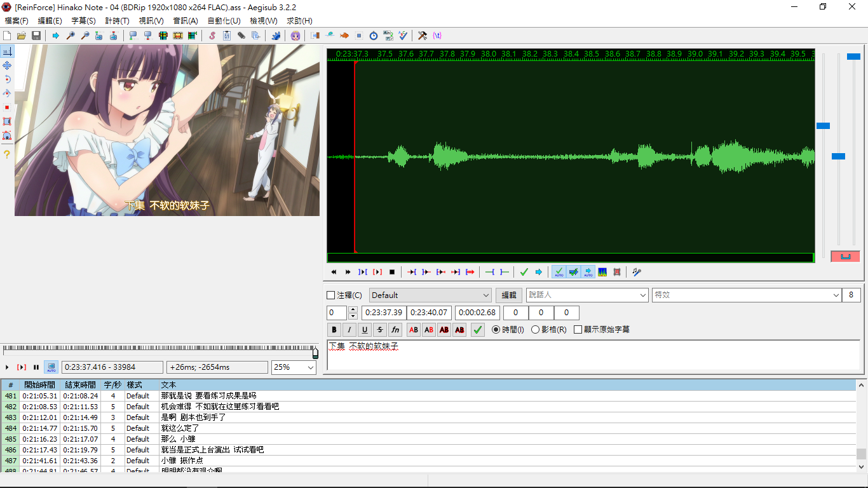Toggle auto-commit changes in audio toolbar
The image size is (868, 488).
559,272
